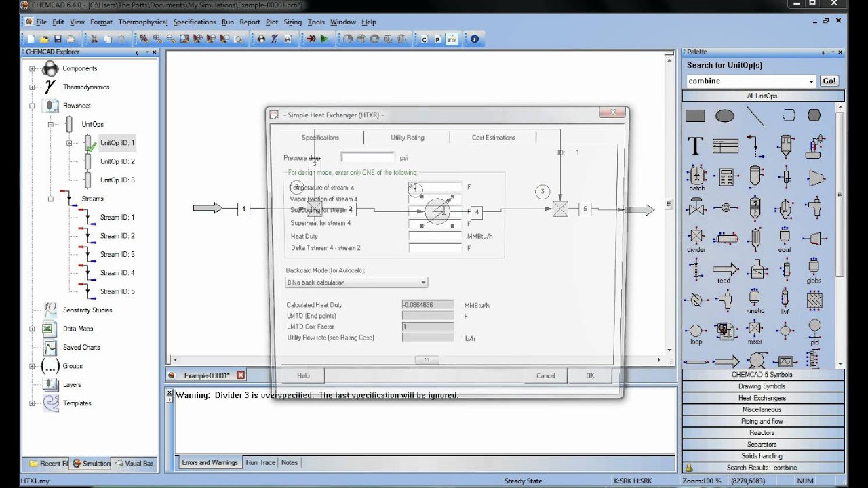Open the Separators palette category
The width and height of the screenshot is (868, 488).
click(x=762, y=444)
